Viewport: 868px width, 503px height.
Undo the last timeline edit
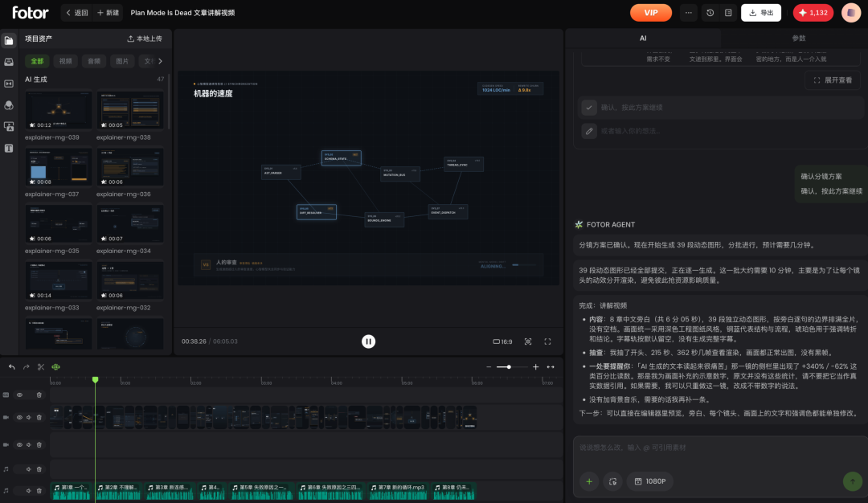(x=11, y=367)
